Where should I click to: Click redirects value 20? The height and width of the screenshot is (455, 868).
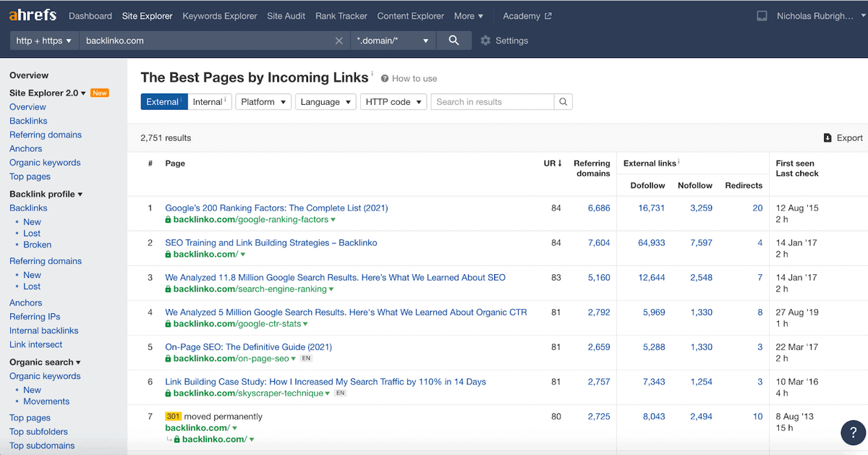coord(757,208)
